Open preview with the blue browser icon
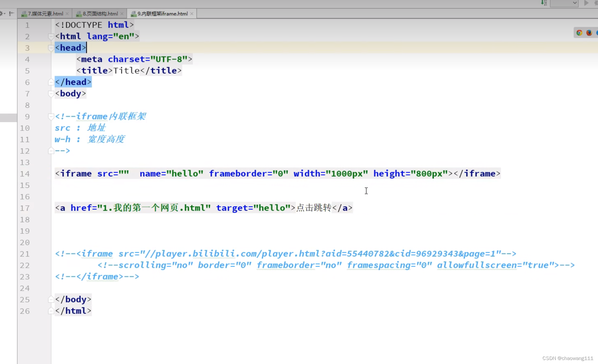 tap(597, 32)
